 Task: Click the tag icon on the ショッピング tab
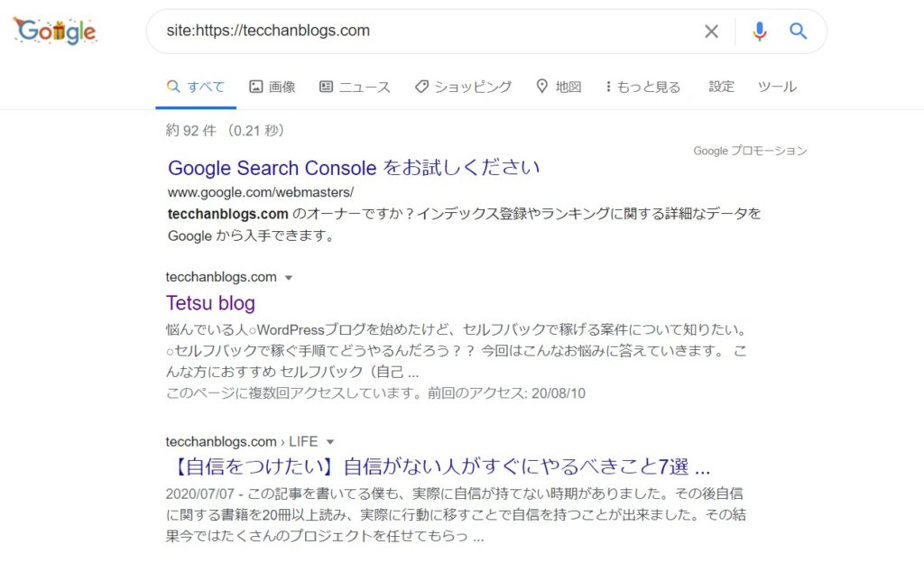pos(421,87)
